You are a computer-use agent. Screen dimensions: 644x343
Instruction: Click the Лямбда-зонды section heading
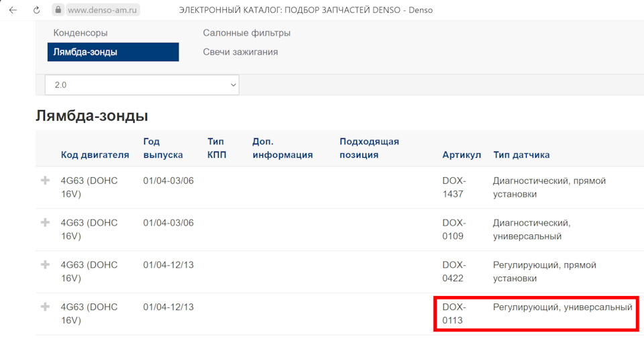[x=92, y=116]
